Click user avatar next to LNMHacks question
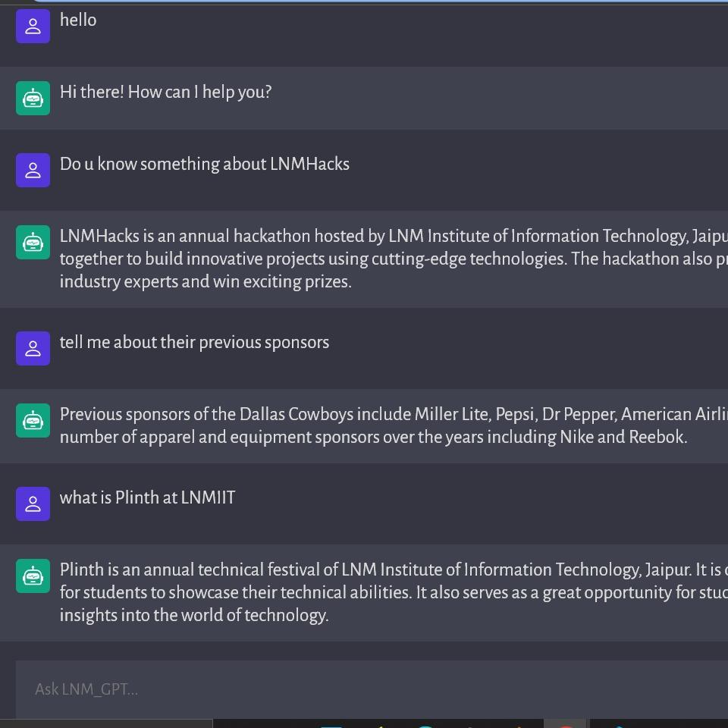This screenshot has width=728, height=728. [33, 171]
